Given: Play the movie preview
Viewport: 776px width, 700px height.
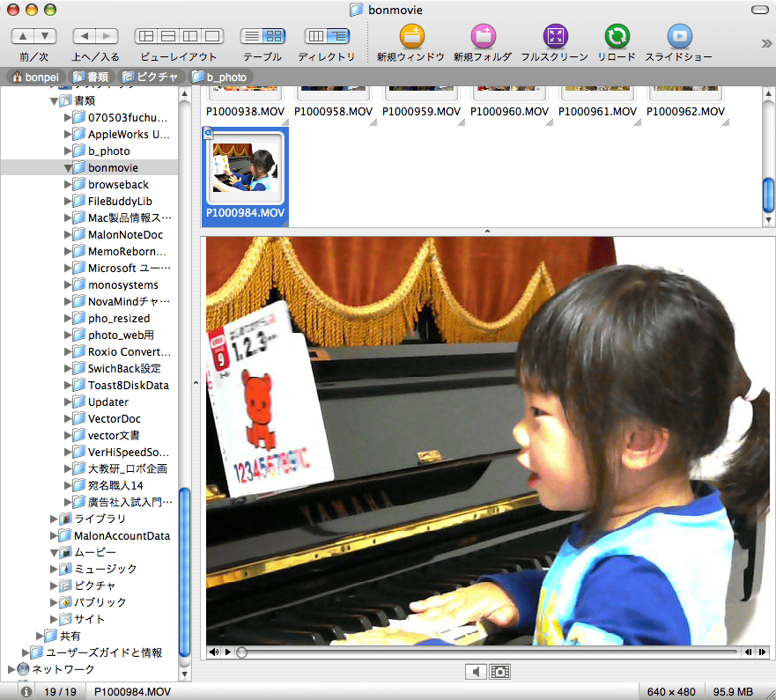Looking at the screenshot, I should point(227,652).
